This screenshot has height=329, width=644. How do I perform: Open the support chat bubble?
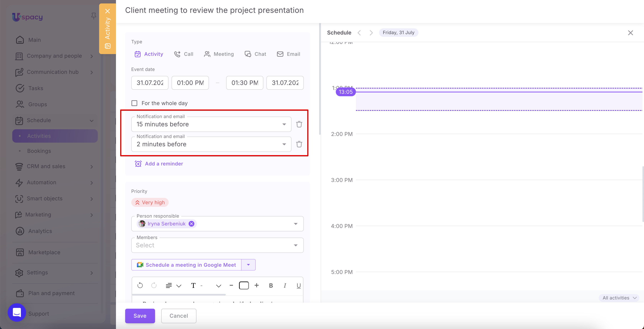(x=17, y=312)
